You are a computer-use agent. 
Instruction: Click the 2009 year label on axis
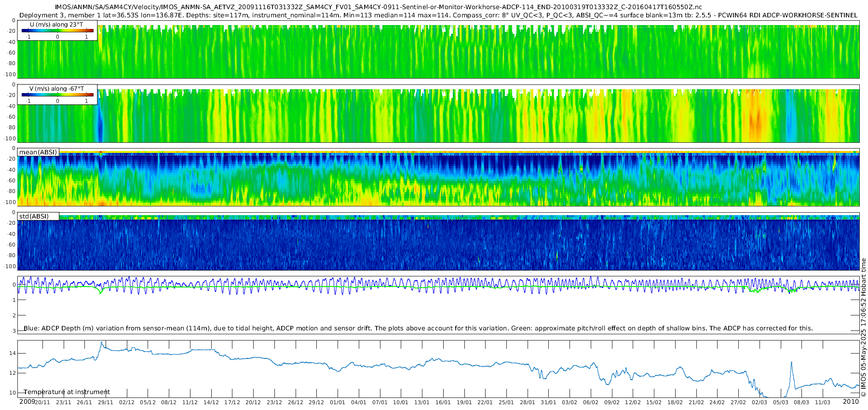pyautogui.click(x=27, y=401)
